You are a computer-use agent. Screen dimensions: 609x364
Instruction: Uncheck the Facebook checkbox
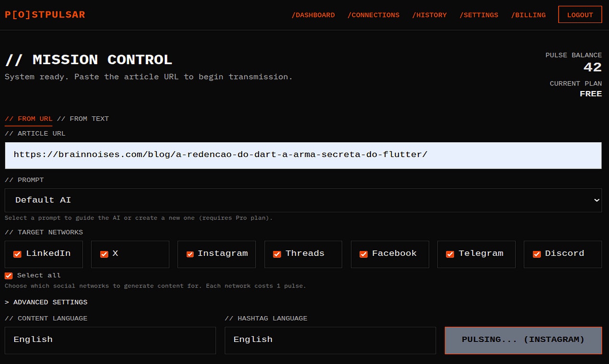(363, 254)
